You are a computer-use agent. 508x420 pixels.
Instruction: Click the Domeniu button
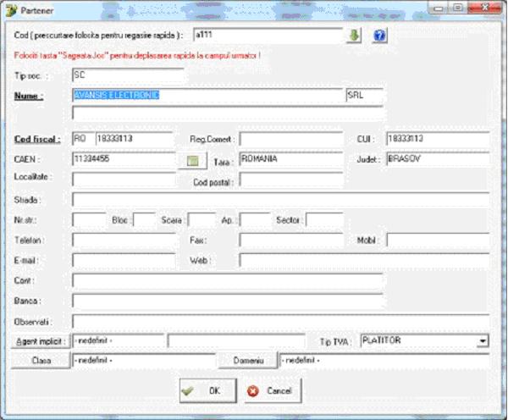click(248, 361)
